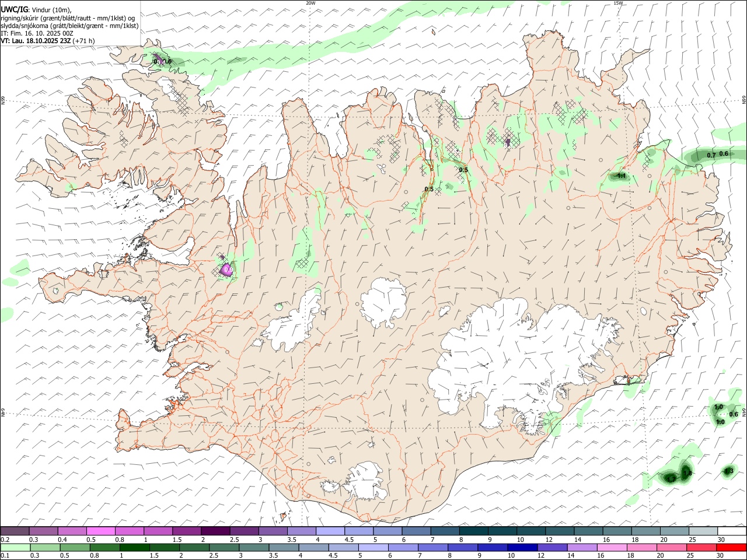Viewport: 747px width, 560px height.
Task: Click white snow swatch after the 30 label
Action: (x=731, y=531)
